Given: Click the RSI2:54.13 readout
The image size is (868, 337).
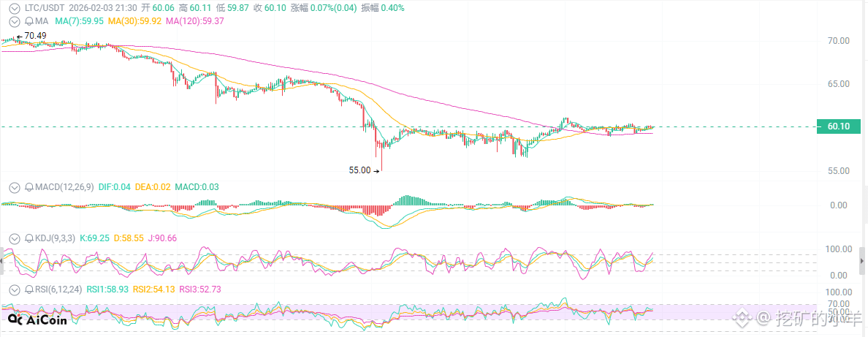Looking at the screenshot, I should (154, 289).
